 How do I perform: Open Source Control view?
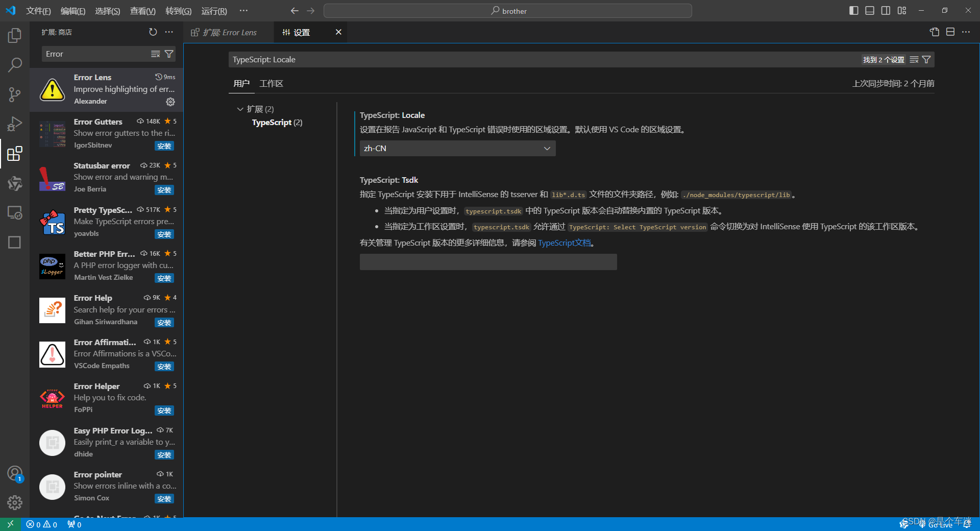pos(15,94)
